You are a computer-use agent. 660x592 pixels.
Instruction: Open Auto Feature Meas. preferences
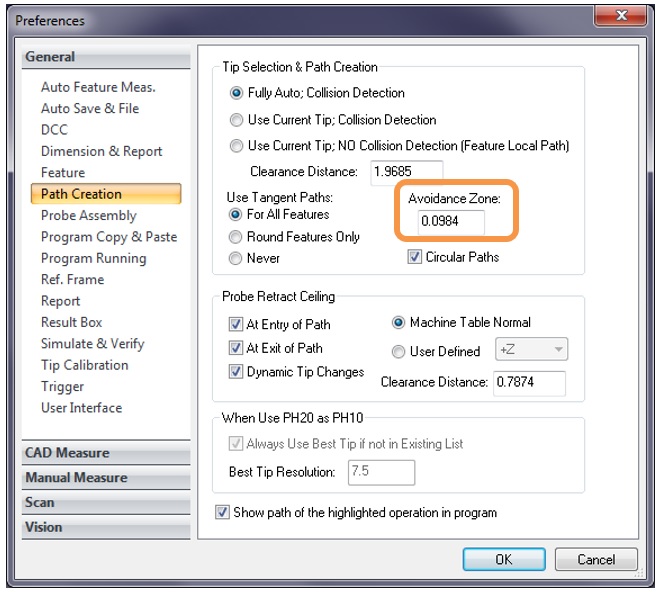pyautogui.click(x=98, y=87)
